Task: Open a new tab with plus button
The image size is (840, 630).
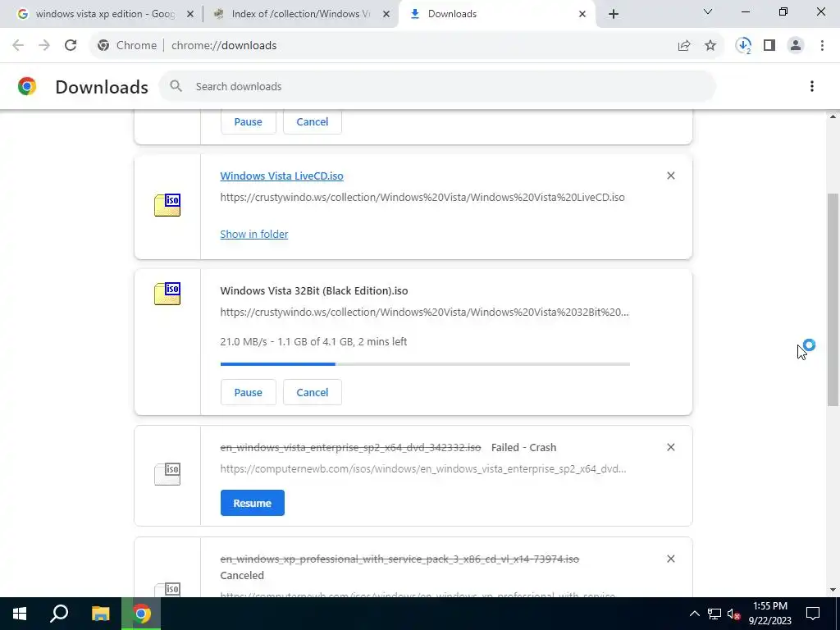Action: click(614, 14)
